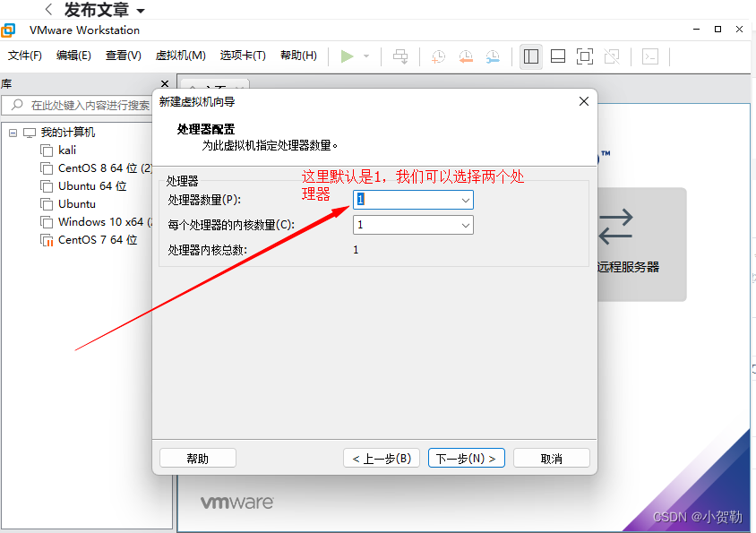Viewport: 756px width, 533px height.
Task: Select the Ubuntu 64 位 virtual machine
Action: [92, 185]
